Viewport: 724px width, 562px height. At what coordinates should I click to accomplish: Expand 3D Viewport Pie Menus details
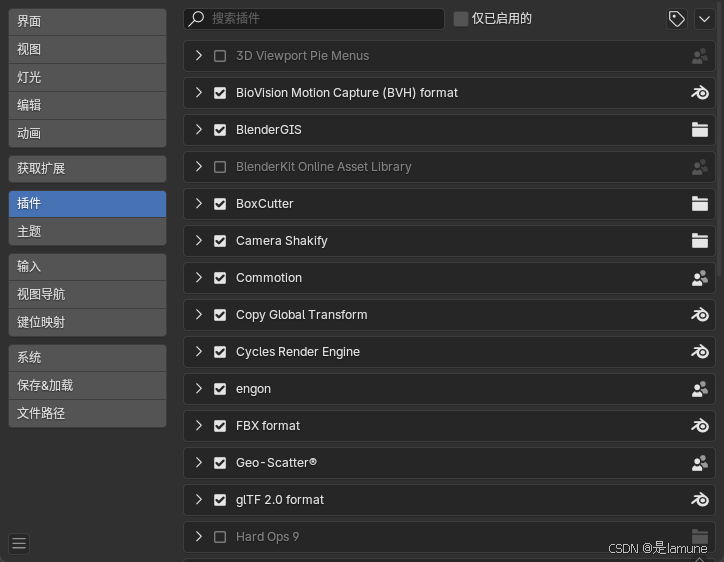(x=199, y=56)
